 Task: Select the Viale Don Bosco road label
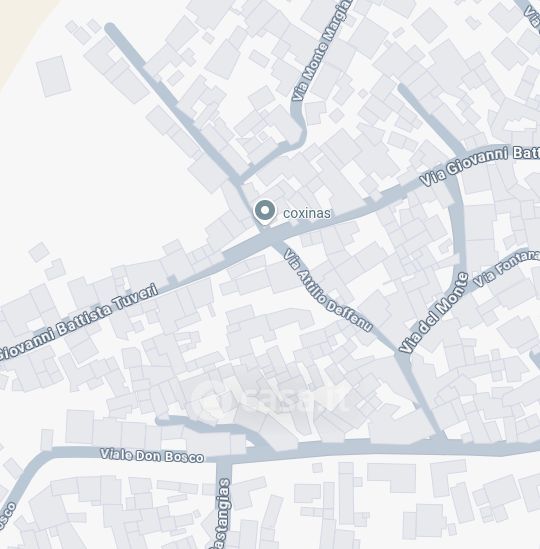pos(152,455)
